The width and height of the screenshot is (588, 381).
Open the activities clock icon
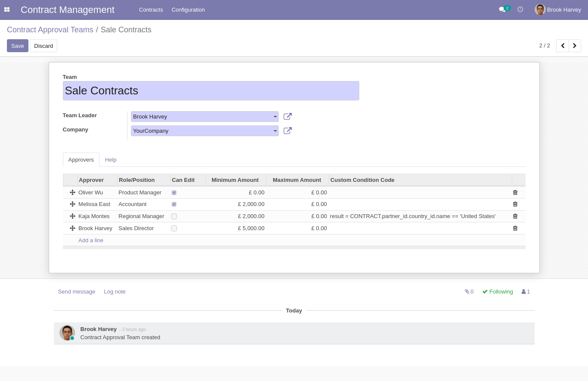[x=520, y=9]
